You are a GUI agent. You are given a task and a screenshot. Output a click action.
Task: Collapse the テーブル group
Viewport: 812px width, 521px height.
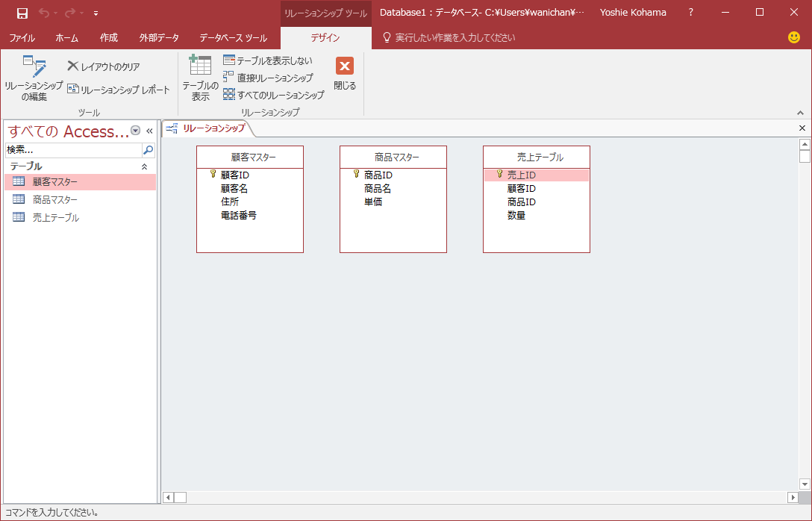[145, 166]
